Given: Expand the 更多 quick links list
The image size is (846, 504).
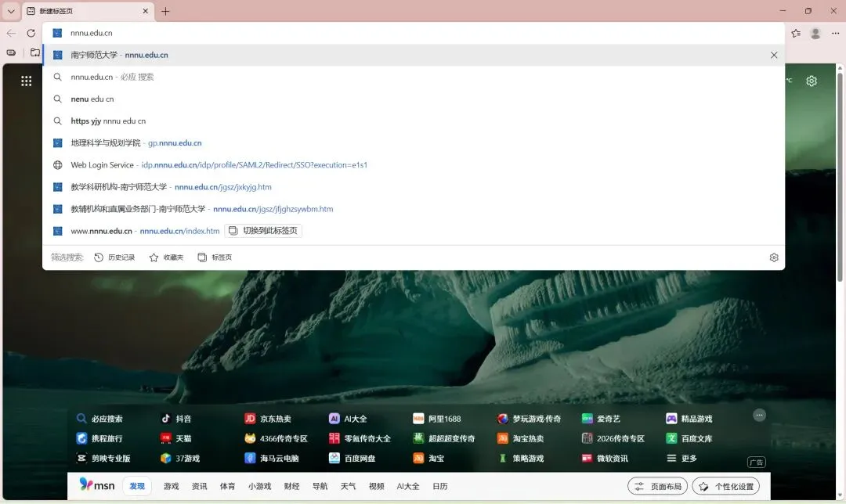Looking at the screenshot, I should [681, 459].
